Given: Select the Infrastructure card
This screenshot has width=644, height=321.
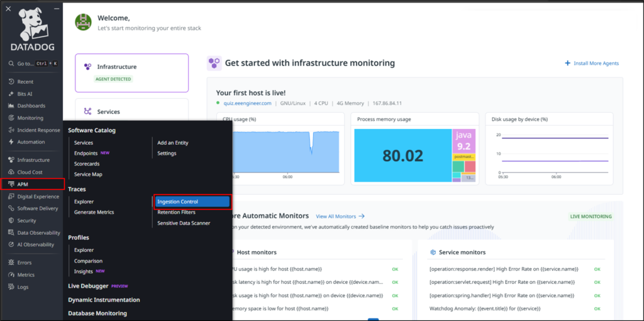Looking at the screenshot, I should click(x=131, y=72).
